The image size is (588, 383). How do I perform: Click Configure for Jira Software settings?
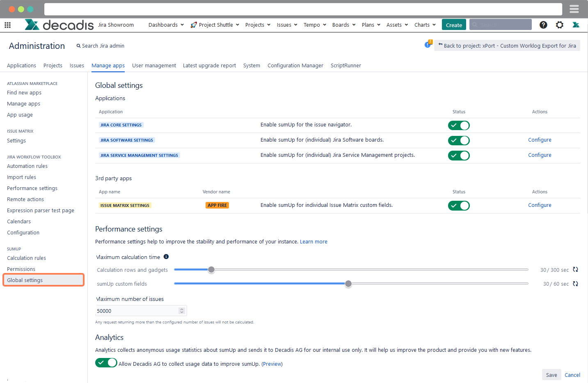[x=540, y=140]
